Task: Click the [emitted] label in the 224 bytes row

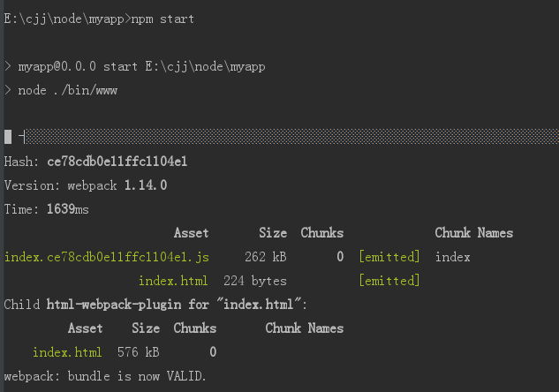Action: [x=389, y=281]
